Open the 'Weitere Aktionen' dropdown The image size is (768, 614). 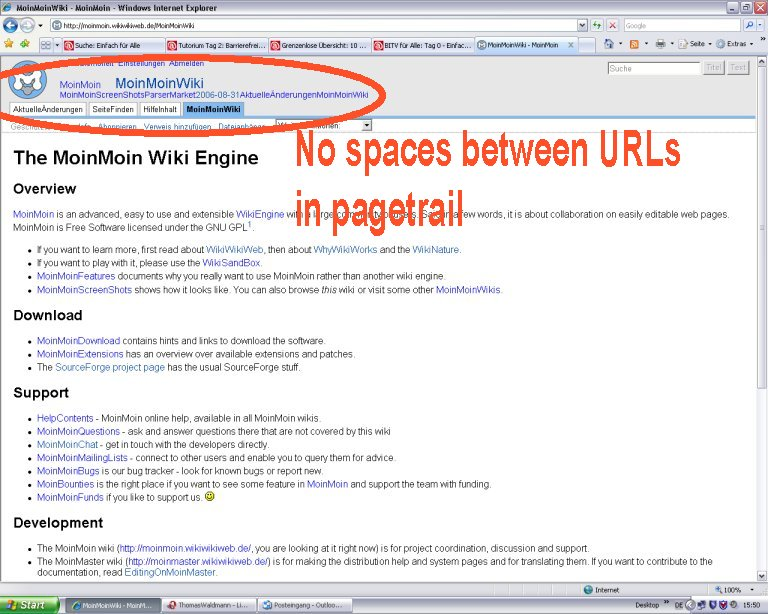click(x=324, y=125)
